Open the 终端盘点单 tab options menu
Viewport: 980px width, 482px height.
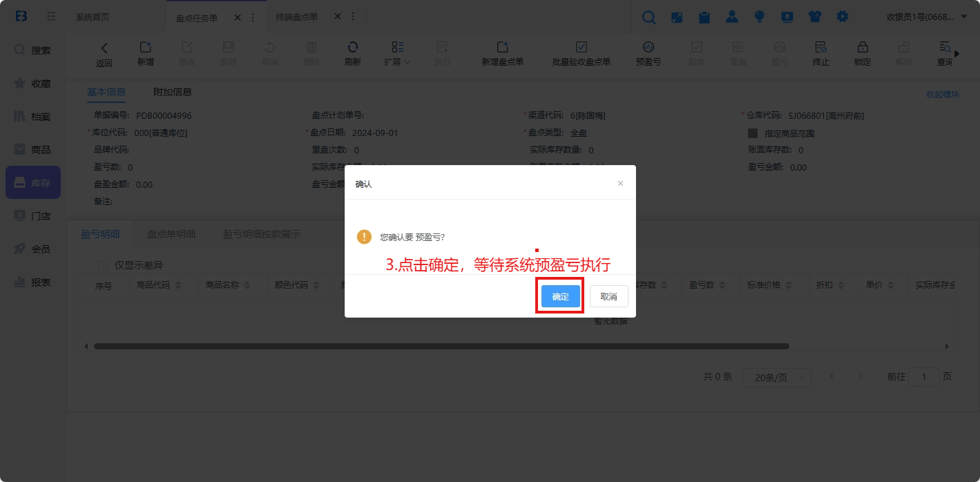[x=353, y=17]
